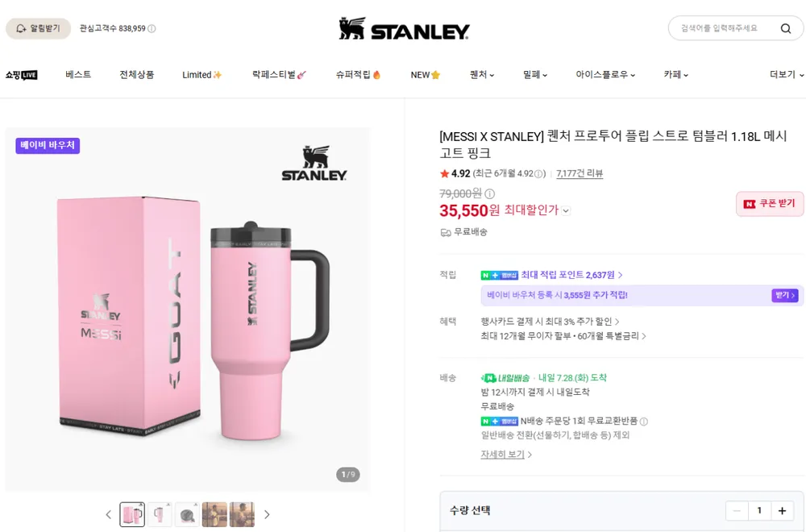Expand the 최대할인가 price dropdown
Image resolution: width=806 pixels, height=532 pixels.
coord(566,210)
